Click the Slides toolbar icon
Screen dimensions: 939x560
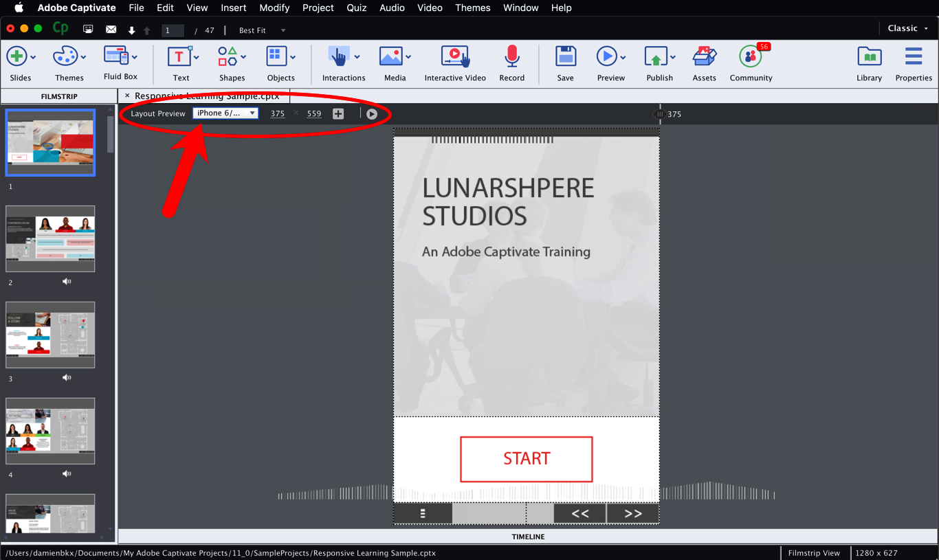16,56
